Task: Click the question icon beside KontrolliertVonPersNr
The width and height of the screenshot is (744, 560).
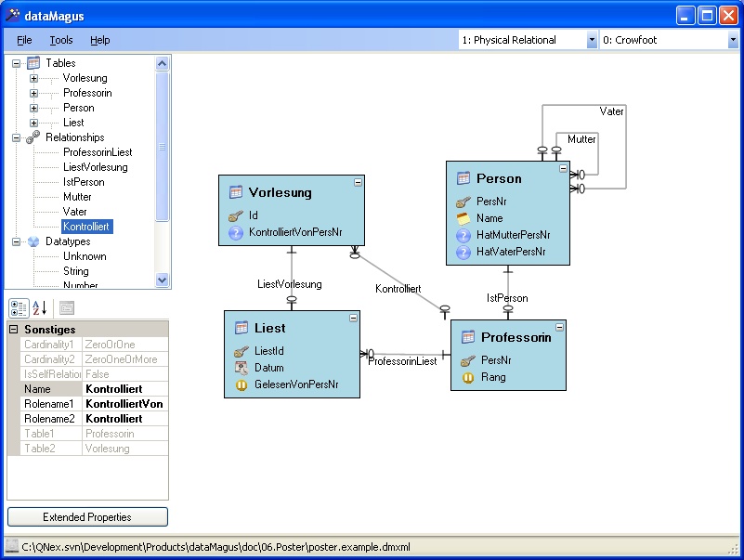Action: point(236,232)
